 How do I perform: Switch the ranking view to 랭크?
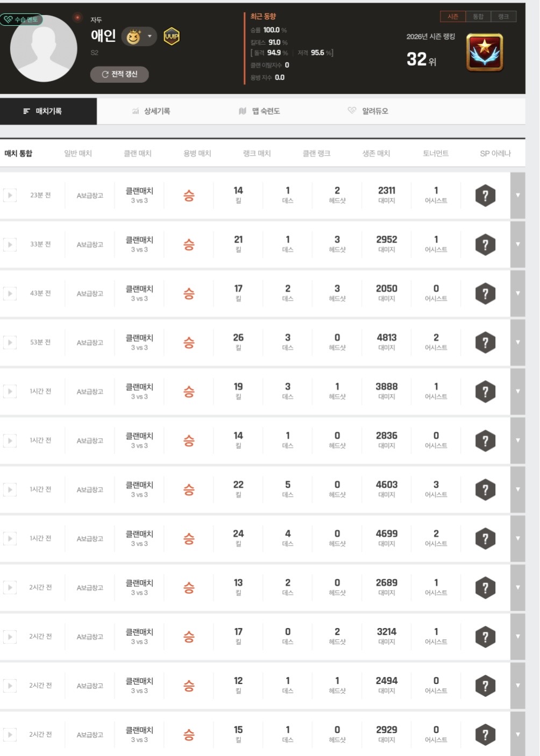click(x=503, y=17)
